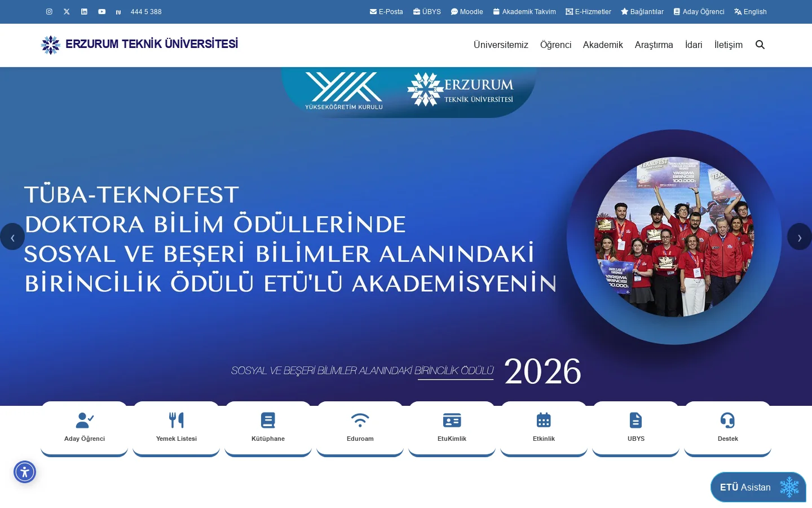This screenshot has width=812, height=508.
Task: Open the Aday Öğrenci top bar link
Action: coord(699,12)
